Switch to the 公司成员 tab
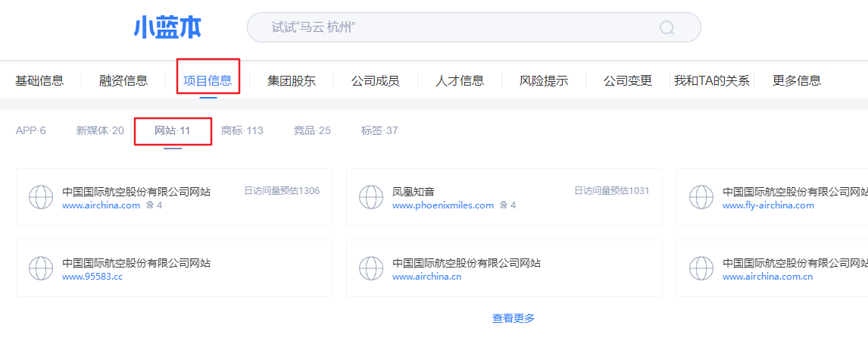 376,81
